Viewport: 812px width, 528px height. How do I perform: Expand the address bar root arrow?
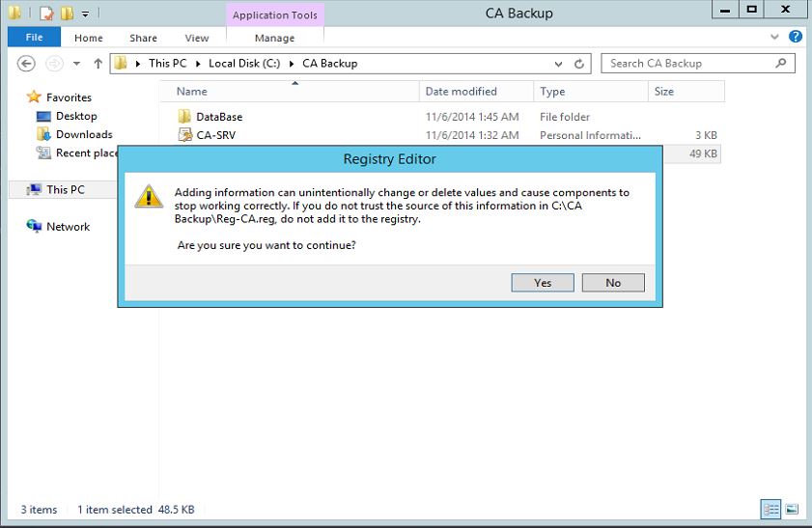tap(138, 64)
